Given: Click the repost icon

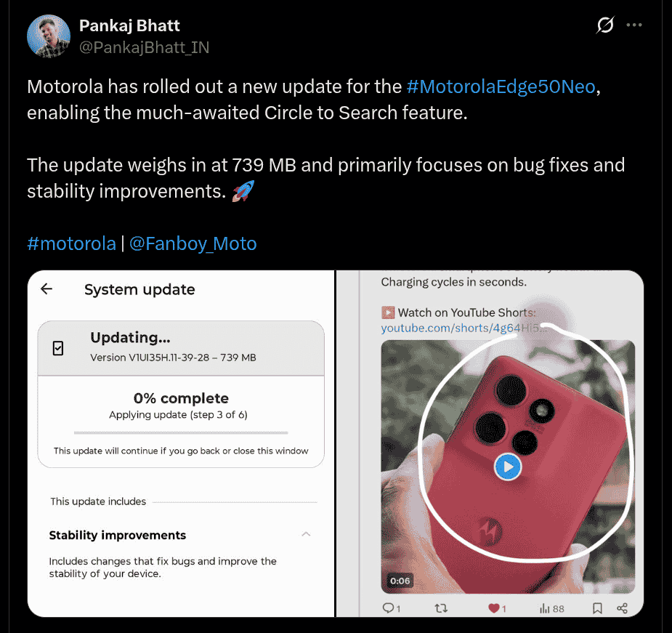Looking at the screenshot, I should [441, 608].
